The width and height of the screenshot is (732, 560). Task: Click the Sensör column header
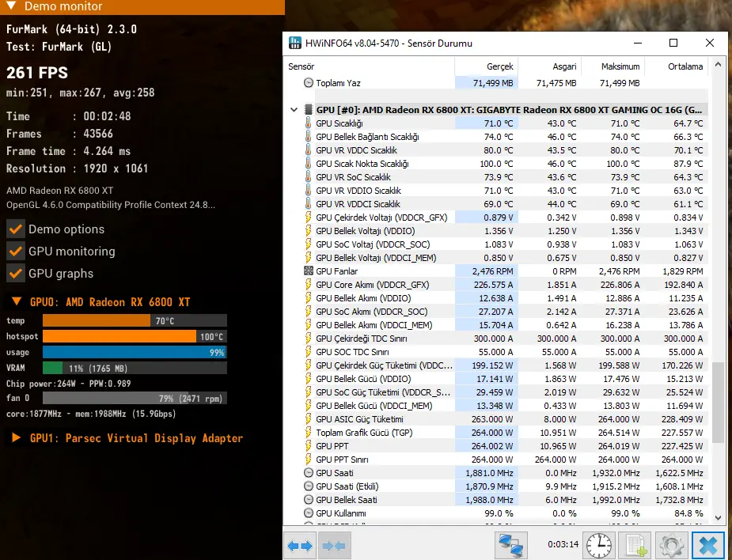[x=302, y=66]
